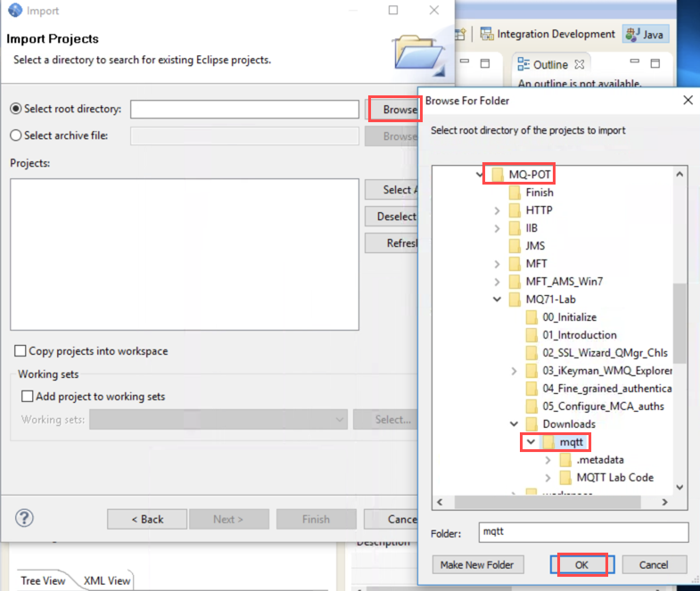Select the MQ71-Lab folder
The image size is (700, 591).
pyautogui.click(x=550, y=300)
